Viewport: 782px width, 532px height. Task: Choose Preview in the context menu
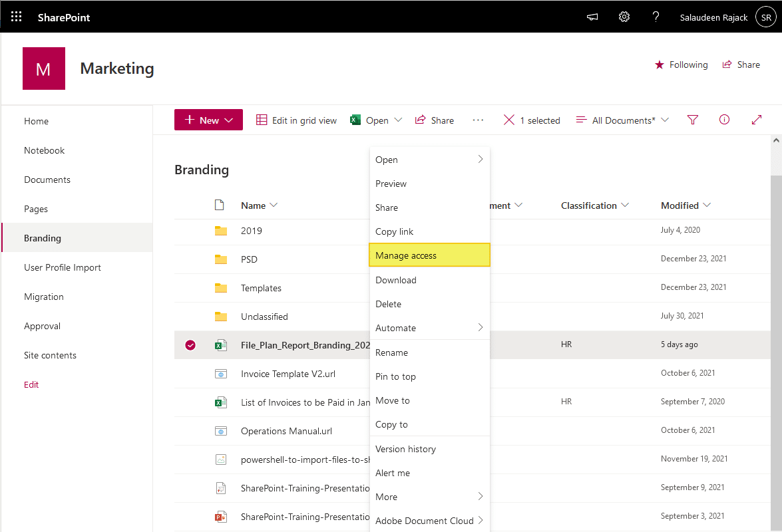tap(429, 184)
